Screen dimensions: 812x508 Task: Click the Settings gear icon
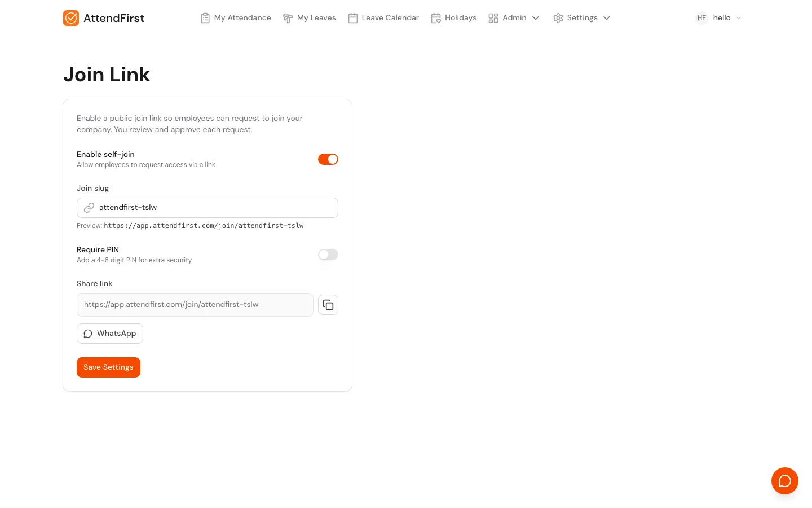(558, 18)
